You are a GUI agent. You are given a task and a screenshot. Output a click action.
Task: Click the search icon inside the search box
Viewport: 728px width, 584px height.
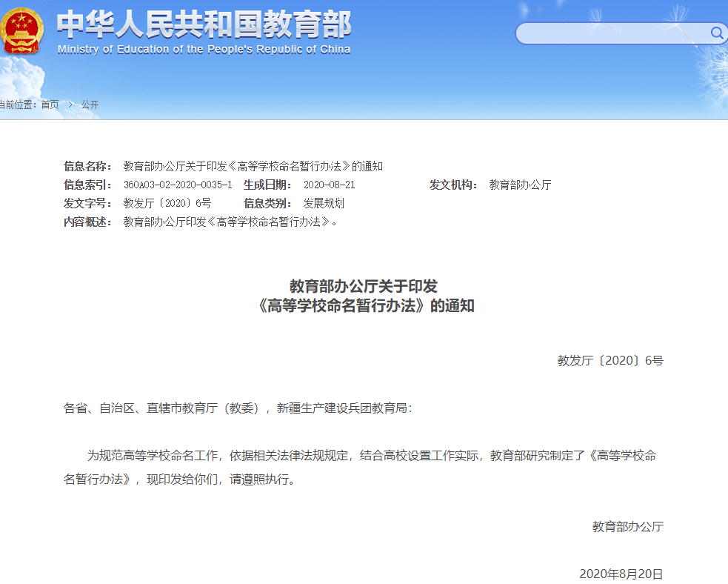pyautogui.click(x=716, y=33)
